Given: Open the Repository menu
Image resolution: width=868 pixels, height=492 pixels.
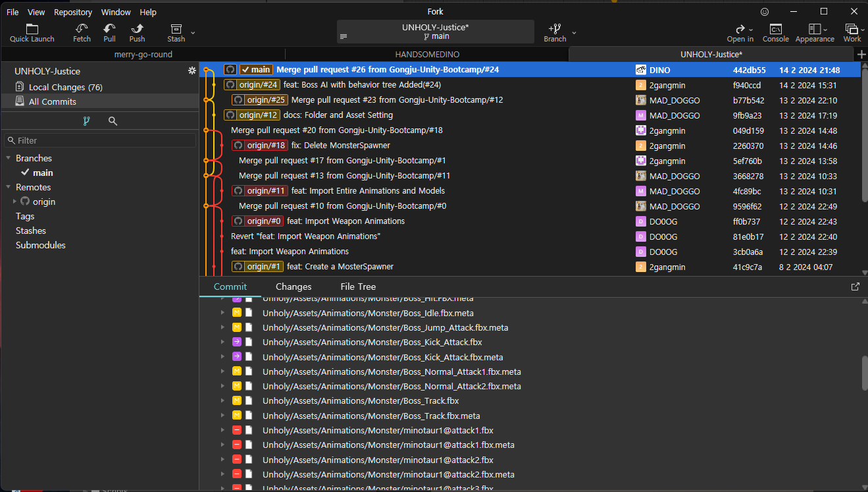Looking at the screenshot, I should pyautogui.click(x=73, y=12).
